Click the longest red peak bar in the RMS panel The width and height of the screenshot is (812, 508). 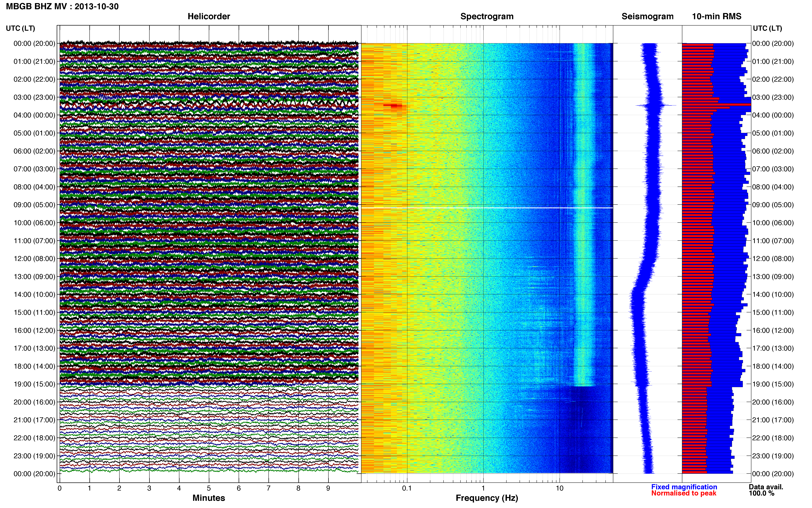point(716,104)
